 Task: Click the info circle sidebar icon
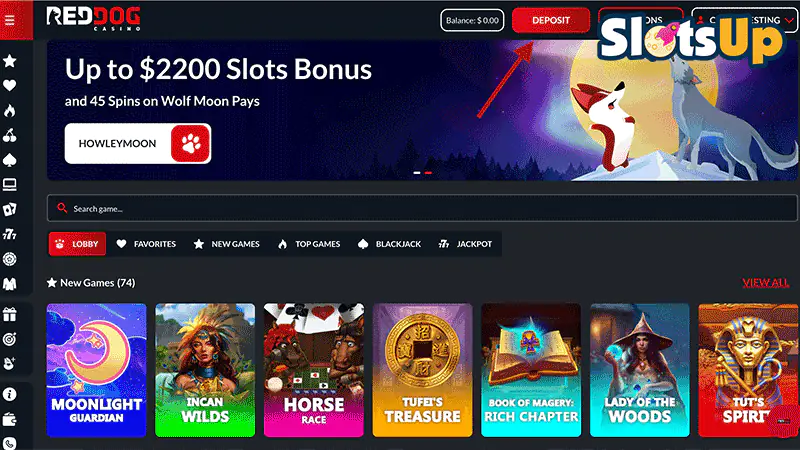10,394
